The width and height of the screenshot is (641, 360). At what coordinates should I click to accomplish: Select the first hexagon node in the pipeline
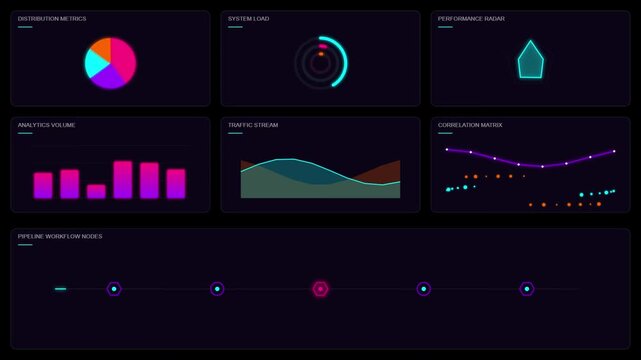(x=114, y=289)
